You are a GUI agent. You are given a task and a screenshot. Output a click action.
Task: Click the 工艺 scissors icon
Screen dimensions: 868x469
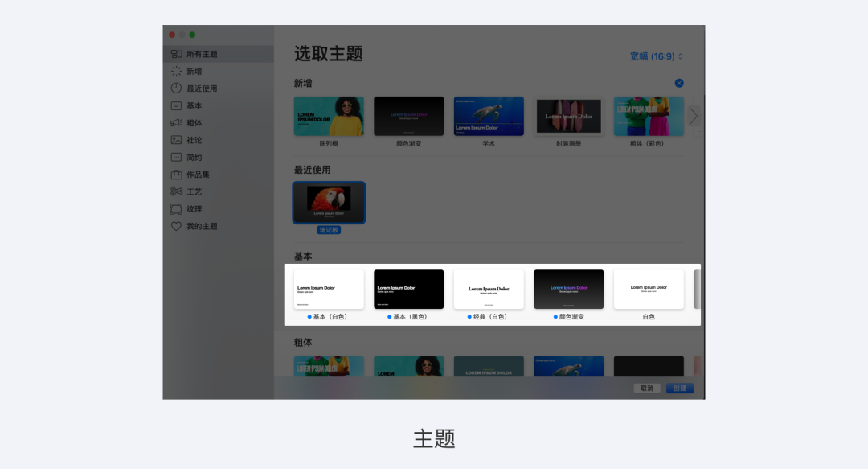pos(176,191)
